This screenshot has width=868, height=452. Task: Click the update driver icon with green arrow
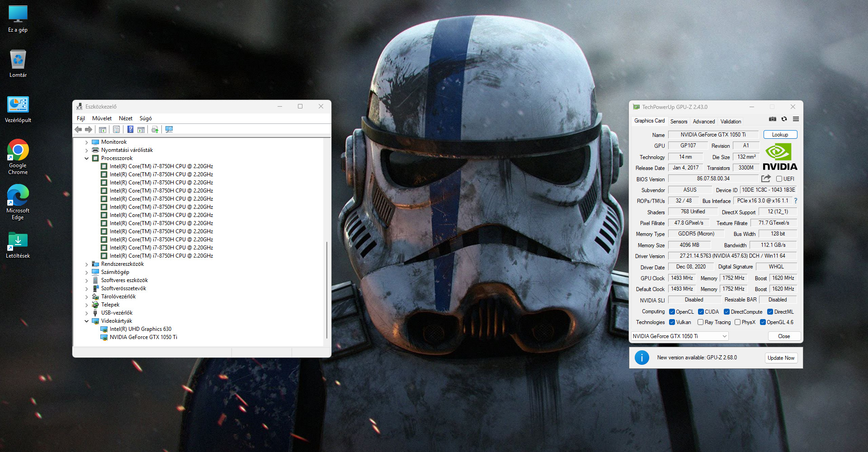(155, 130)
